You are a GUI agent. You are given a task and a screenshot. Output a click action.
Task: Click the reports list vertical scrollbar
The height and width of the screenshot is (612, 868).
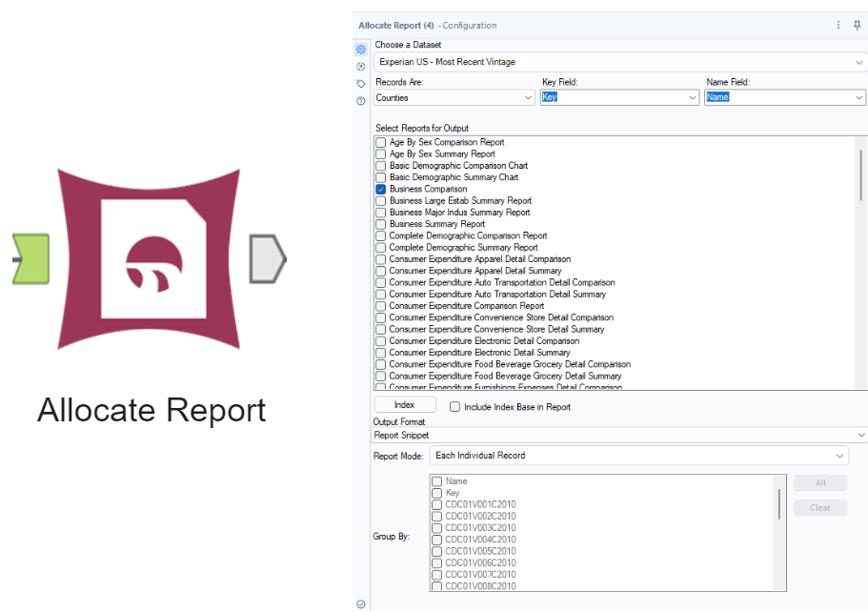(x=860, y=174)
